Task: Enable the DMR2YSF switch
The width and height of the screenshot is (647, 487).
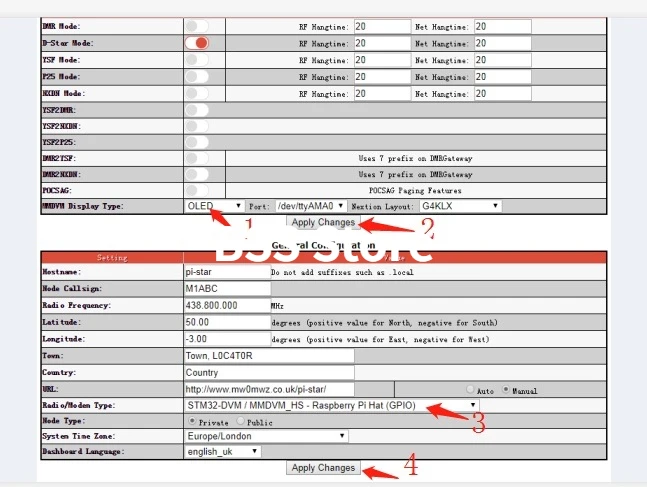Action: (x=197, y=158)
